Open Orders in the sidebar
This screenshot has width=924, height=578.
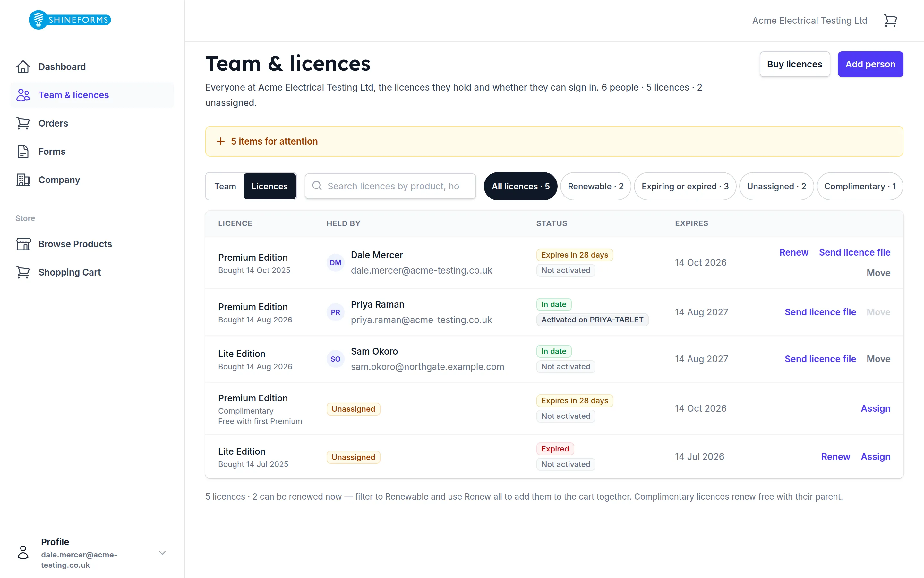tap(92, 123)
